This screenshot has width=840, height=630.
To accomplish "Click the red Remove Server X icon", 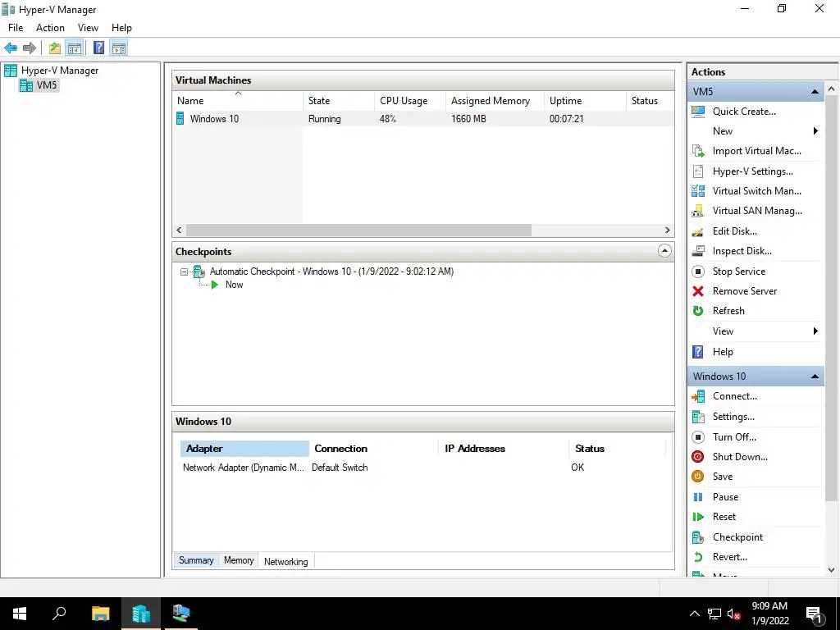I will click(x=698, y=291).
